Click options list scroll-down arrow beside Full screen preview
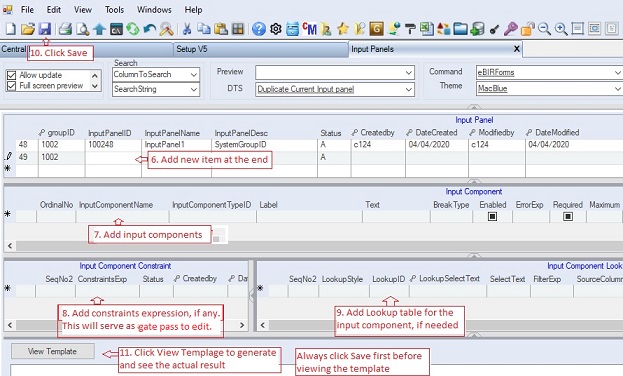The width and height of the screenshot is (623, 376). point(95,86)
